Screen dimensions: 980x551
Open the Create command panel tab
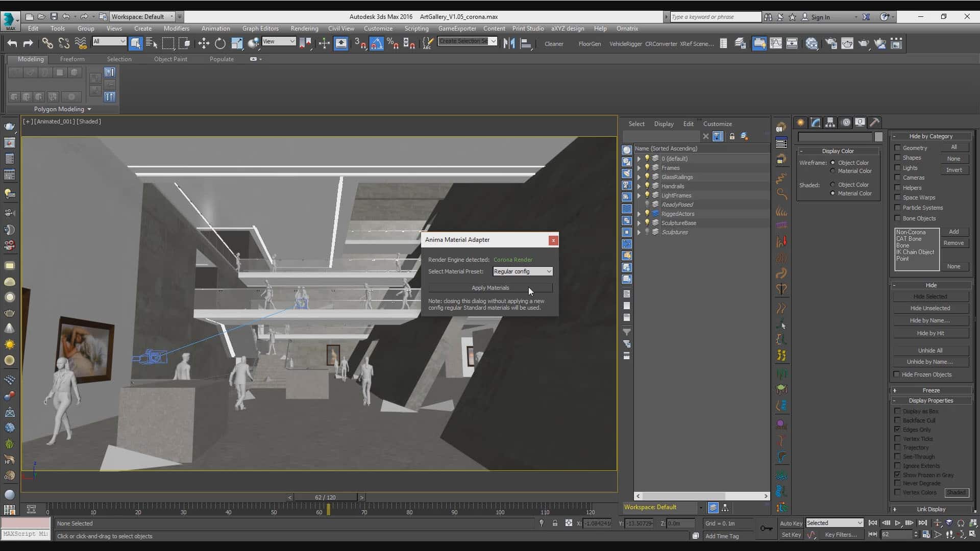pyautogui.click(x=800, y=122)
